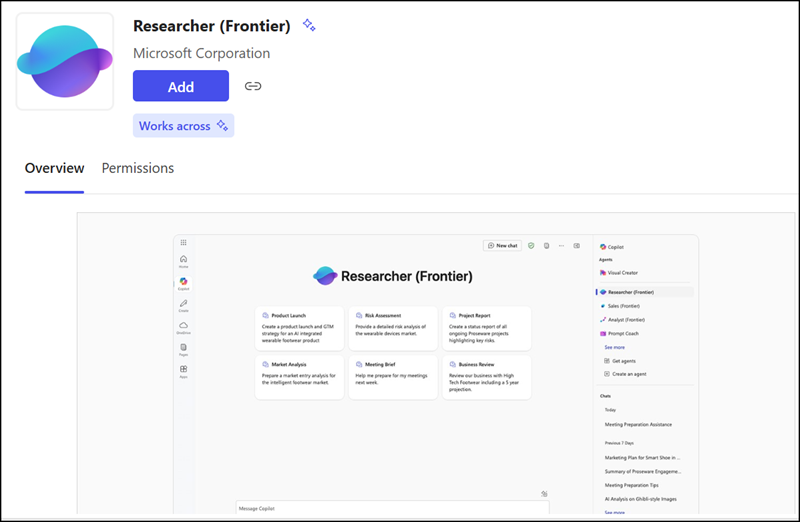Open AI Analysis on Ghibli-style Images chat

(x=641, y=499)
